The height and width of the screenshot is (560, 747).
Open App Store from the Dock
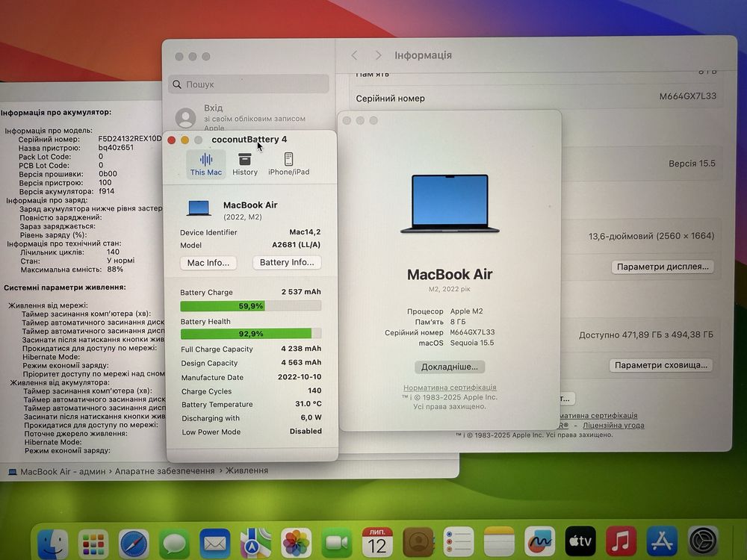coord(662,541)
